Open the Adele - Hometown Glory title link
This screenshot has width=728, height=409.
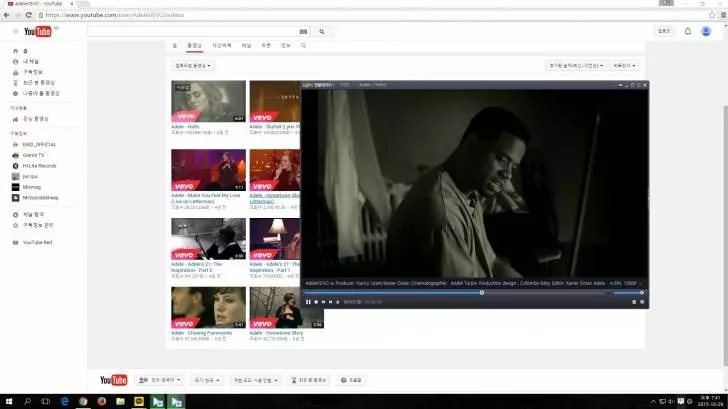click(276, 333)
